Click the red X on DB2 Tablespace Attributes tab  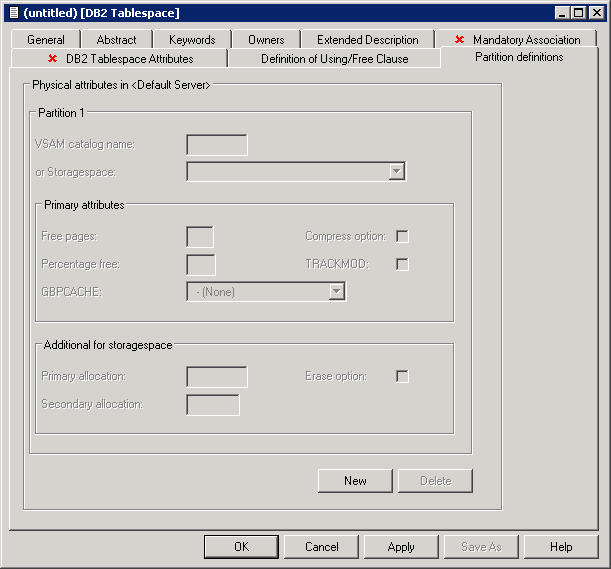point(53,59)
